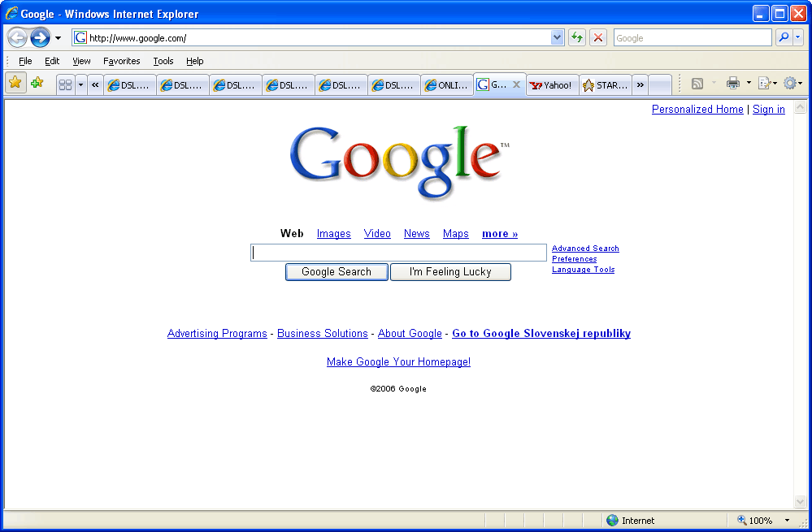
Task: Go to Google Slovenskej republiky link
Action: coord(541,333)
